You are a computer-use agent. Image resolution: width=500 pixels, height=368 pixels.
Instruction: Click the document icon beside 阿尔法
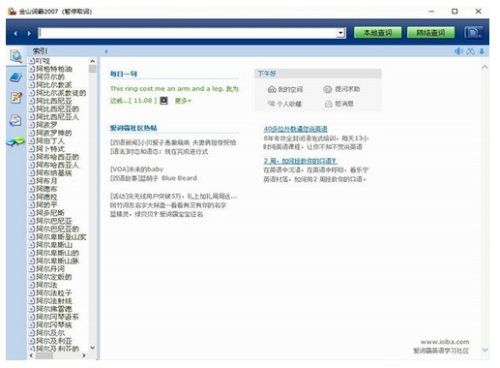[32, 285]
